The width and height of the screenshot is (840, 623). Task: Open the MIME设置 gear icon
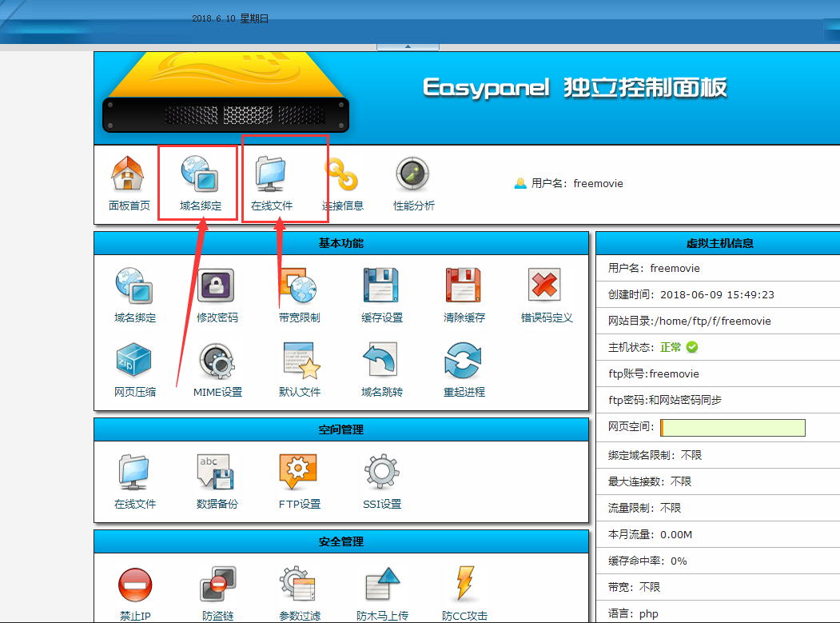pos(217,361)
